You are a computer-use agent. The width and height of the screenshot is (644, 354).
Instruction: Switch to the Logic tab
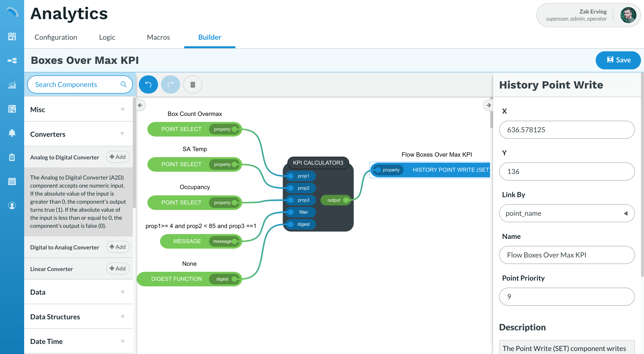click(107, 37)
